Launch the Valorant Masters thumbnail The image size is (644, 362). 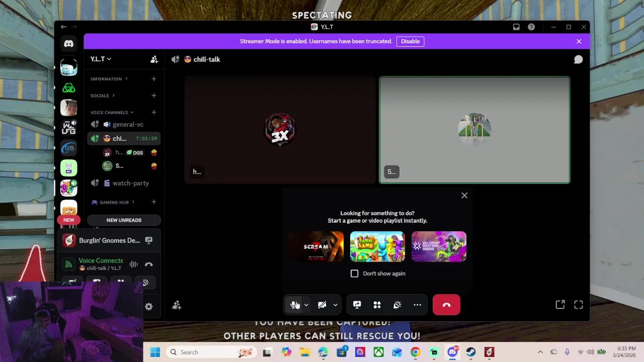coord(439,246)
